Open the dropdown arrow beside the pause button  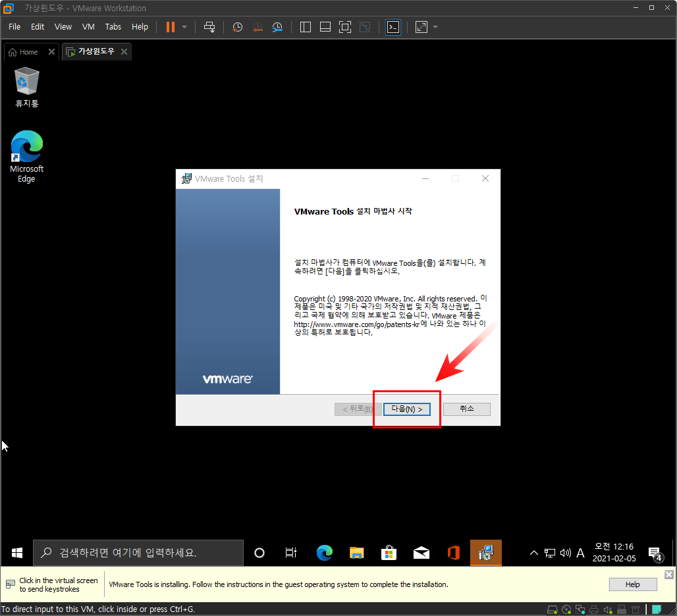(184, 27)
